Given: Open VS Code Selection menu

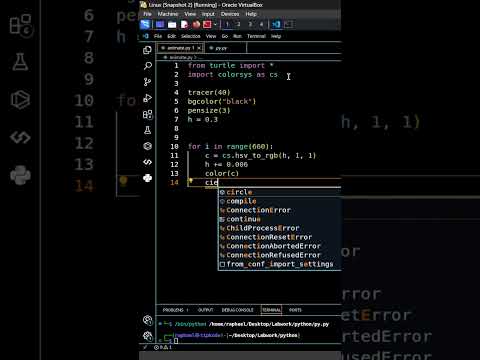Looking at the screenshot, I should pos(191,36).
